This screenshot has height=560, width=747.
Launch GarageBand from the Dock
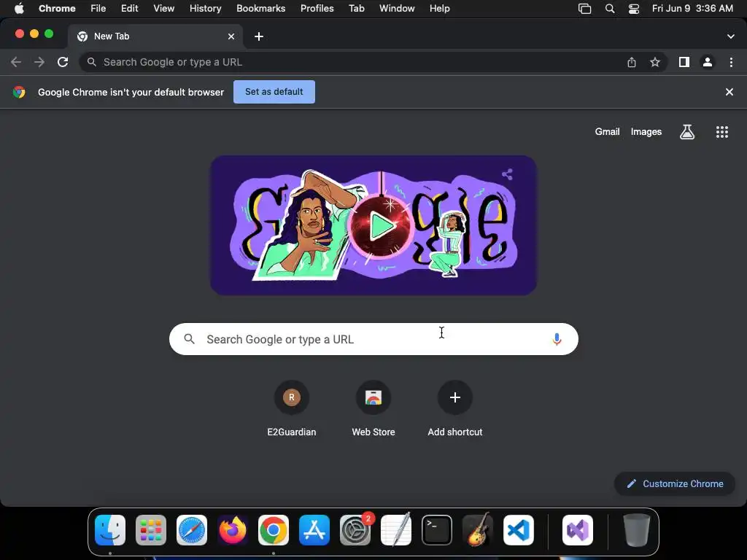[x=478, y=530]
